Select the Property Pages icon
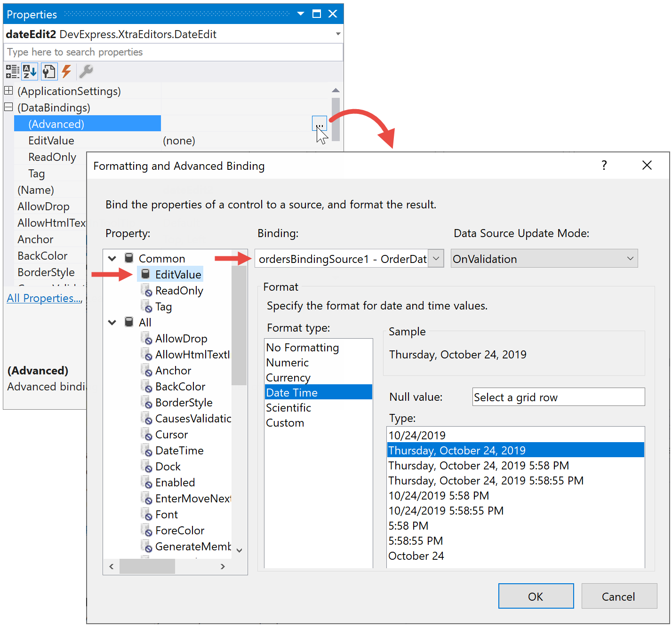Viewport: 672px width, 627px height. [48, 71]
